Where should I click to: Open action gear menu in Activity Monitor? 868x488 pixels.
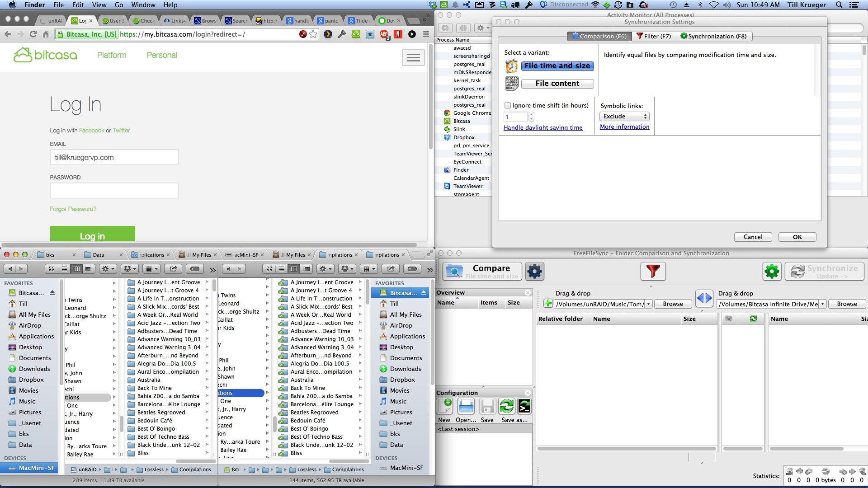pos(482,28)
